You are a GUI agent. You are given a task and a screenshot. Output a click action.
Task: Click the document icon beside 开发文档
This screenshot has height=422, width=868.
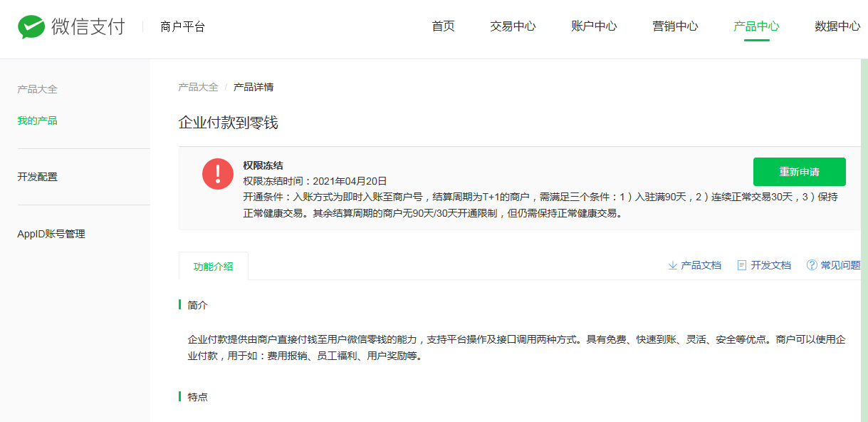point(742,265)
